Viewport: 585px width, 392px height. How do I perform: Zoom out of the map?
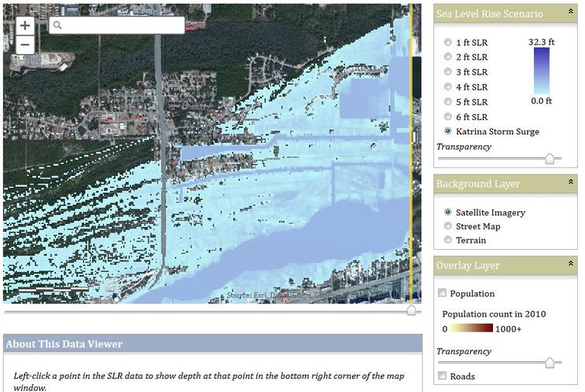[x=25, y=44]
